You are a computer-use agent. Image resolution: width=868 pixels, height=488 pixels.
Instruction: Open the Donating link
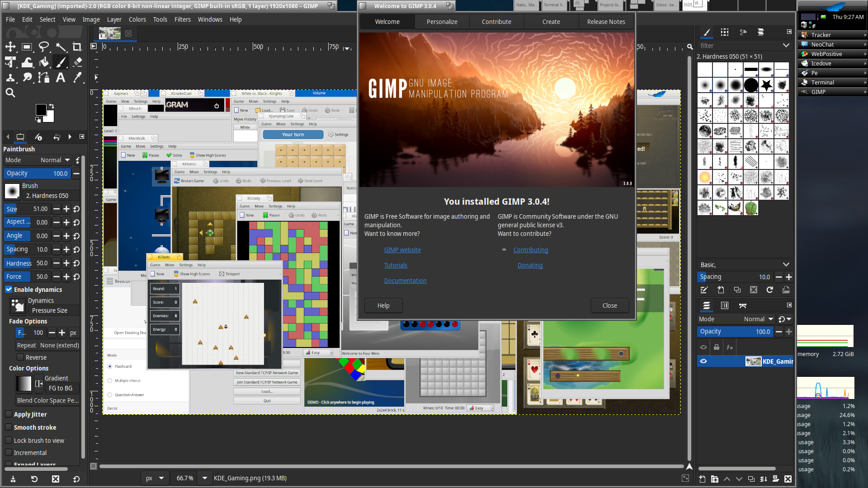coord(530,265)
